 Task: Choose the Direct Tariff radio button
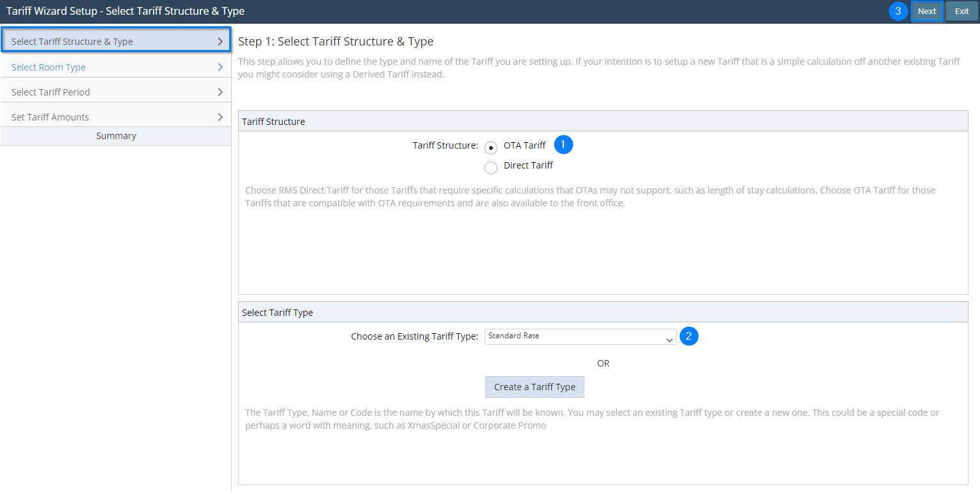[x=491, y=168]
